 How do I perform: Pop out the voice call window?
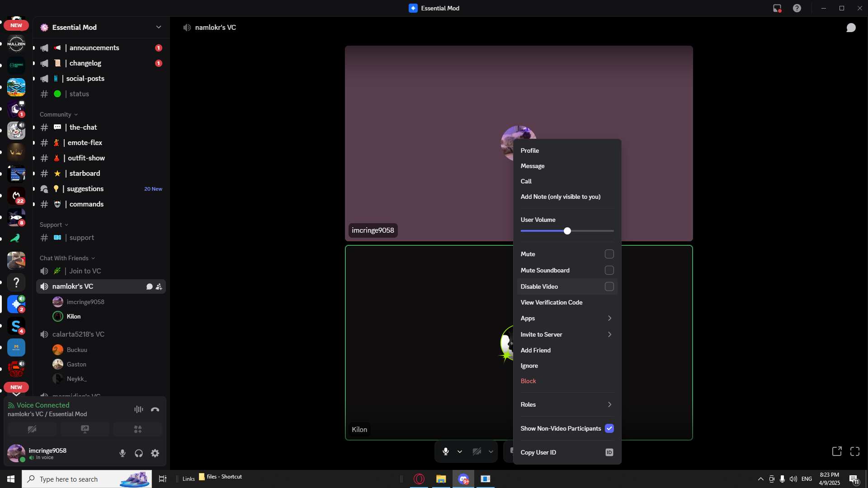[x=837, y=451]
